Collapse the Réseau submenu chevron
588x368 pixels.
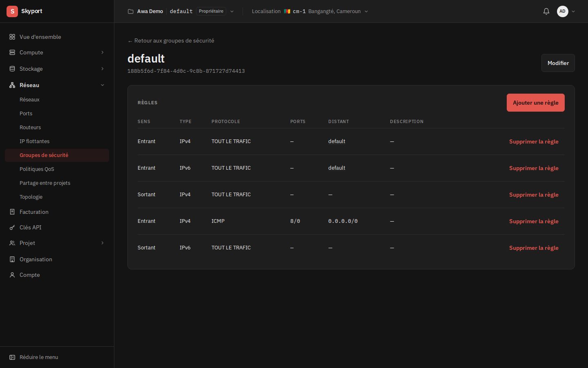[102, 85]
